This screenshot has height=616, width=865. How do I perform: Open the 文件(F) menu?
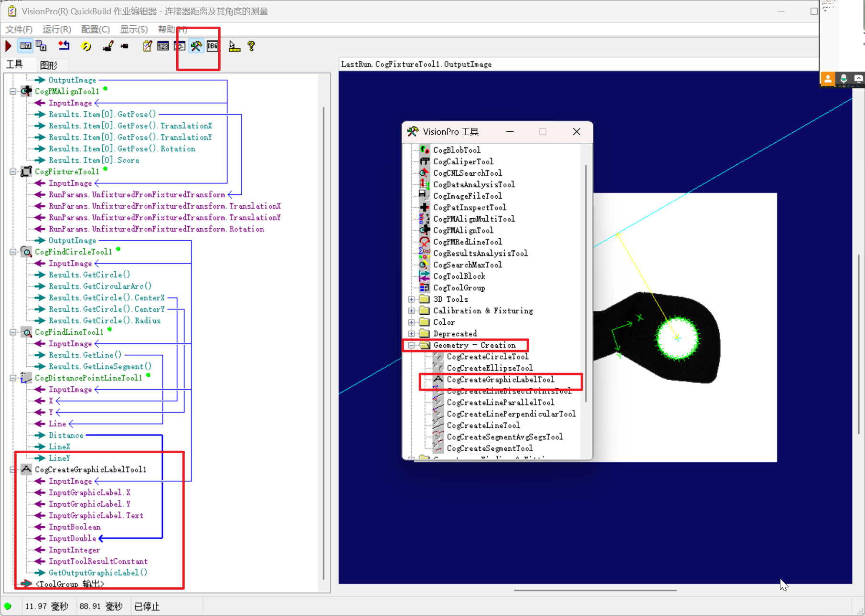[x=19, y=30]
